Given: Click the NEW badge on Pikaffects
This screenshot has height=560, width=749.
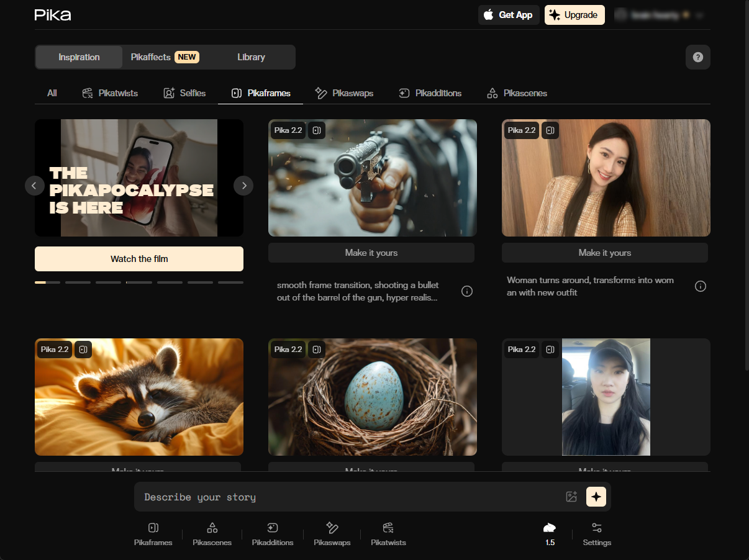Looking at the screenshot, I should [x=187, y=57].
